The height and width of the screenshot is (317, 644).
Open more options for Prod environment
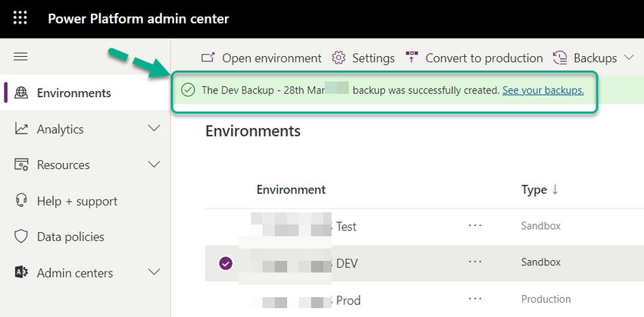click(x=475, y=300)
